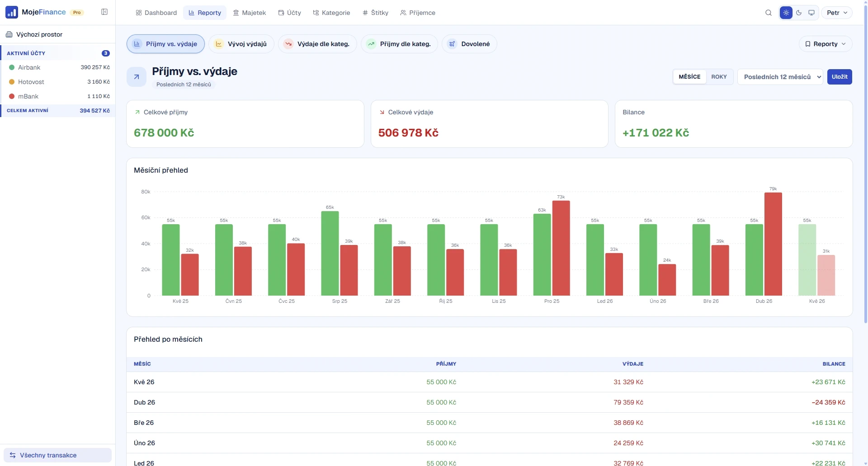868x466 pixels.
Task: Click the red expense bar for Dub 26
Action: click(x=773, y=244)
